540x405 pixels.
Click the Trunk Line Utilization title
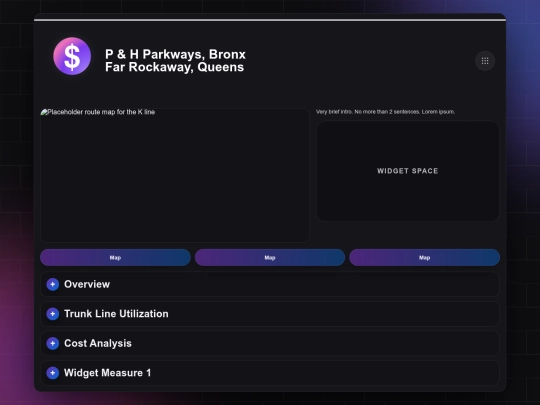[x=116, y=314]
